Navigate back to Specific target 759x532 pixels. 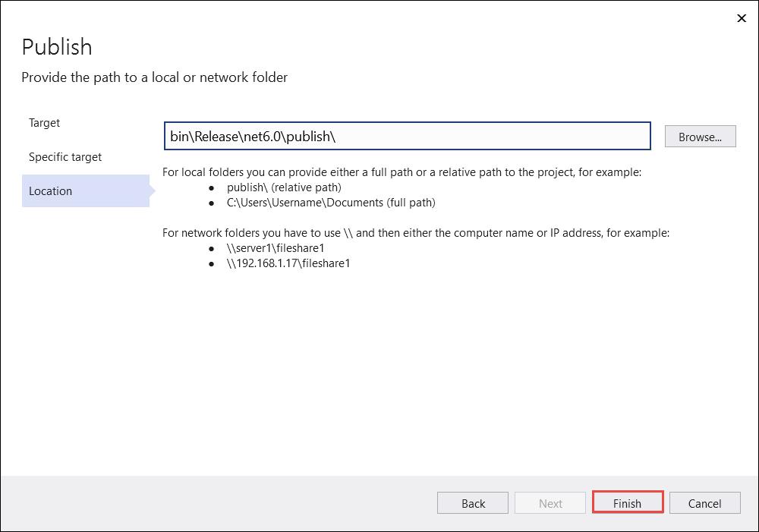tap(65, 156)
